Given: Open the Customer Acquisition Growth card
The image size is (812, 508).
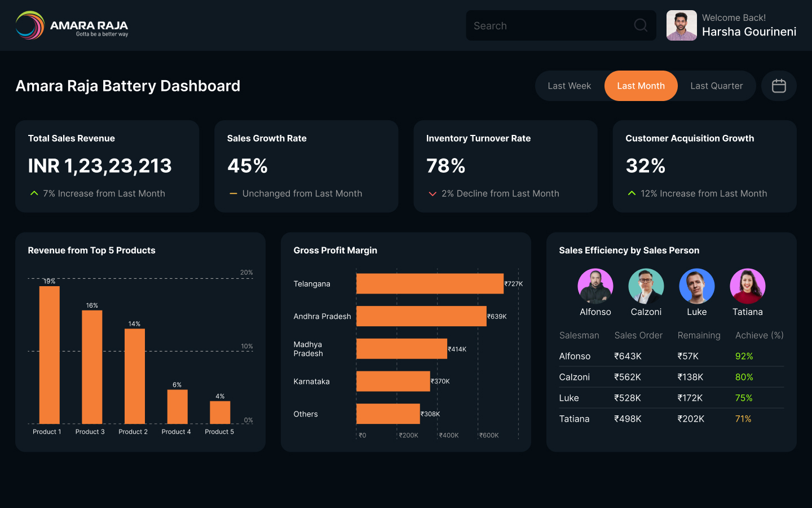Looking at the screenshot, I should tap(705, 167).
